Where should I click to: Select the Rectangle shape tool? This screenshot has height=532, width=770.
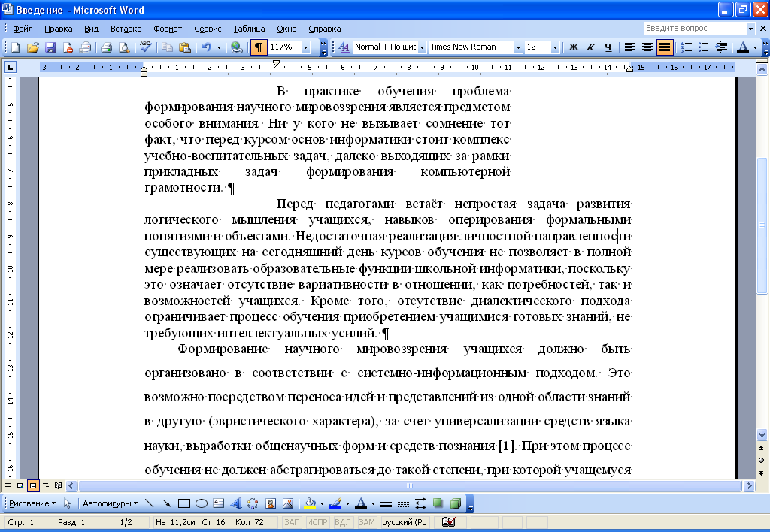(x=184, y=503)
